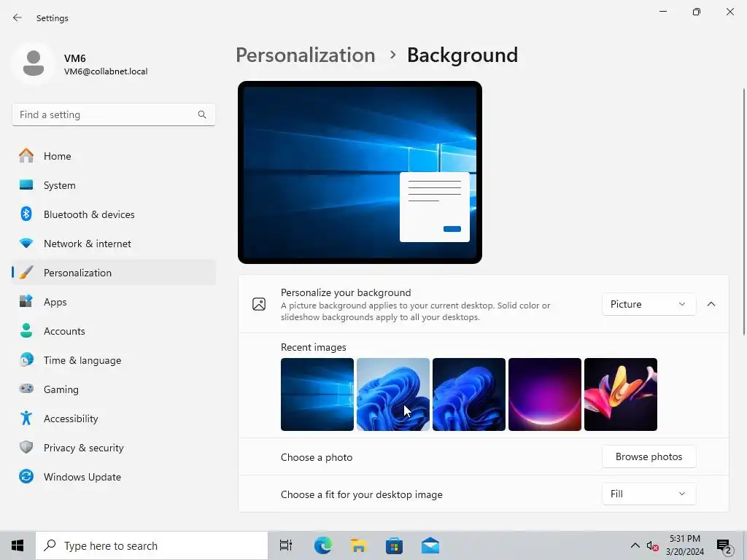Show hidden system tray icons

coord(635,545)
